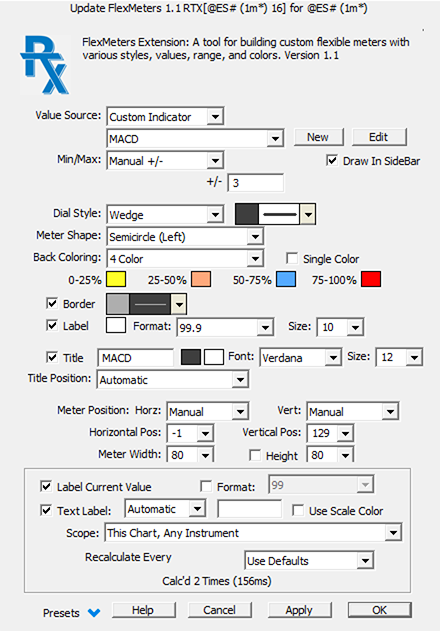Click empty Text Label input field
440x631 pixels.
tap(250, 509)
